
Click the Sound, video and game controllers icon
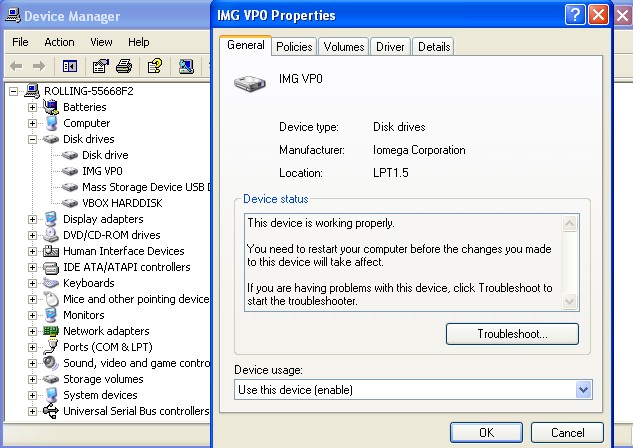51,363
